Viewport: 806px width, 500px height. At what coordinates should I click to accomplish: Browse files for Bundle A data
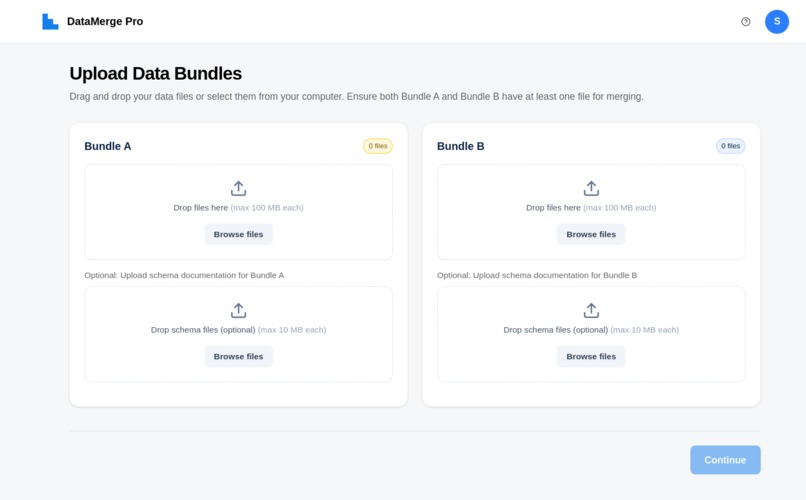pyautogui.click(x=239, y=234)
